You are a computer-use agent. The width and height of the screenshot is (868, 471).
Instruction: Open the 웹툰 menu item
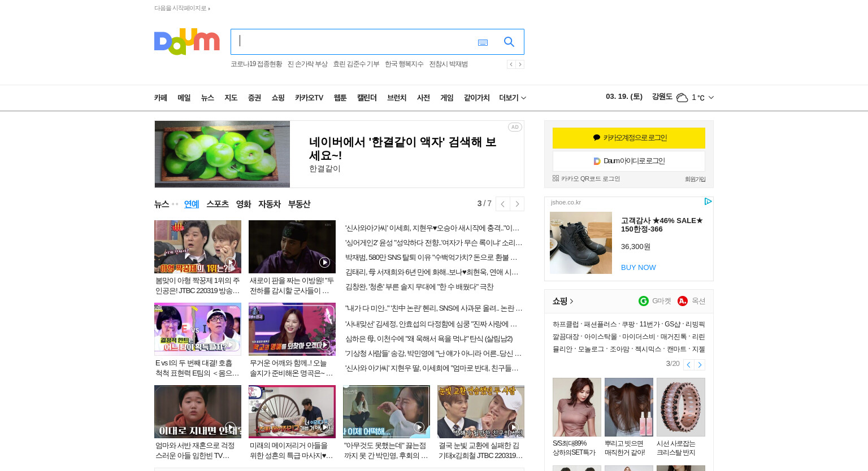point(340,98)
